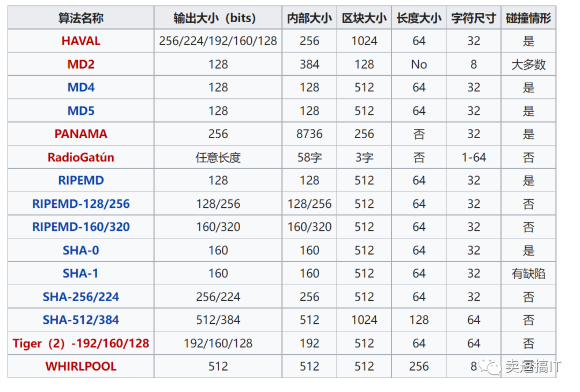
Task: Select the 大多数 collision cell
Action: click(528, 64)
